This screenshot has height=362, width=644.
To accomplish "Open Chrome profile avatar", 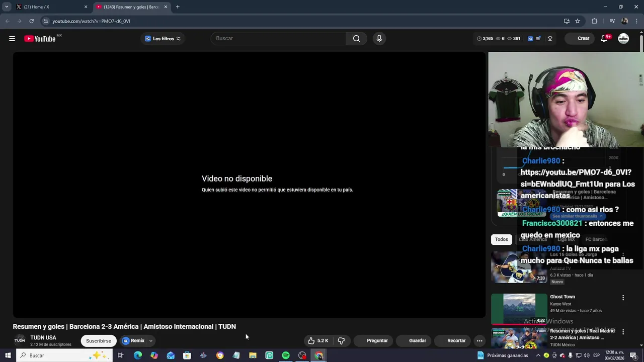I will (624, 21).
